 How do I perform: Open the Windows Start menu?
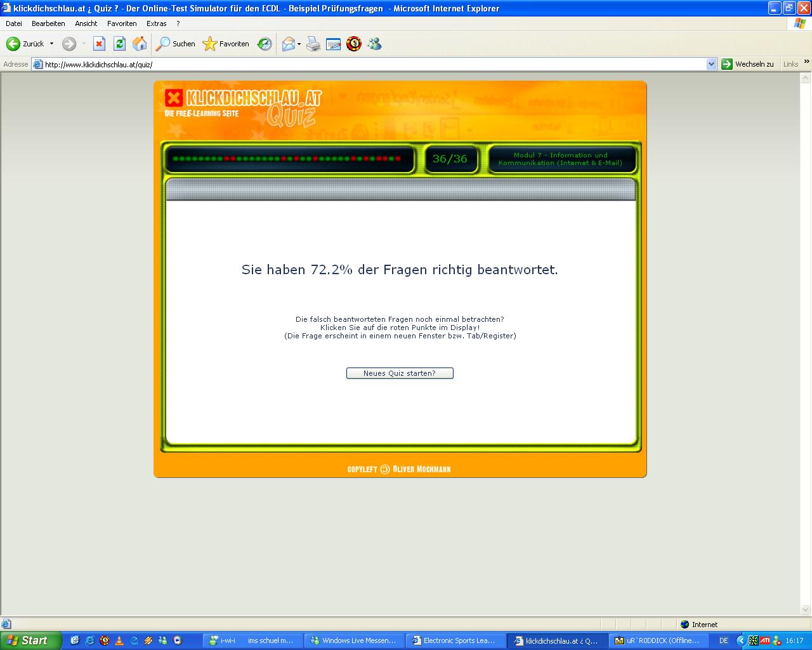coord(30,640)
